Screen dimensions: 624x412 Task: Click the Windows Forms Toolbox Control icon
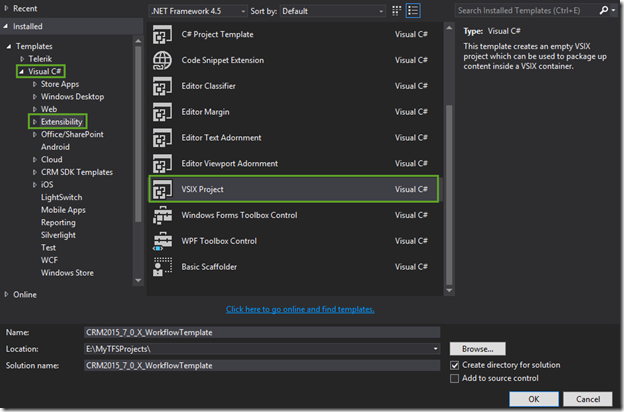162,215
